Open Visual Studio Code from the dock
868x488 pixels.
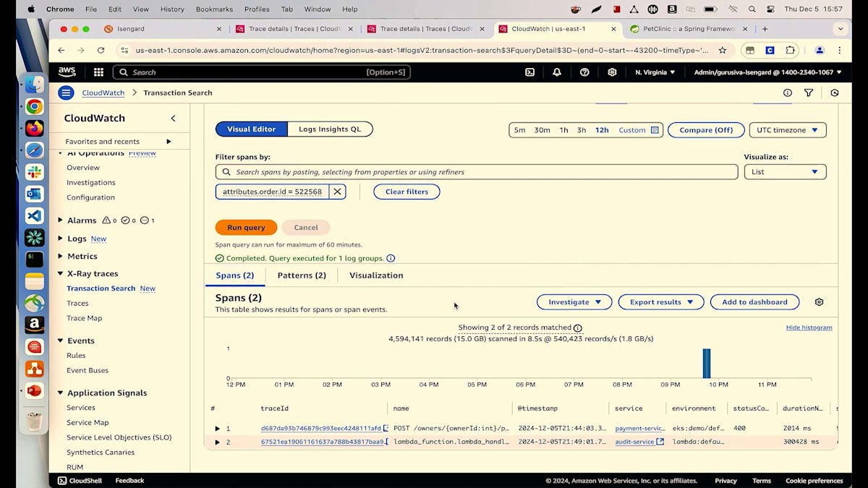tap(34, 215)
